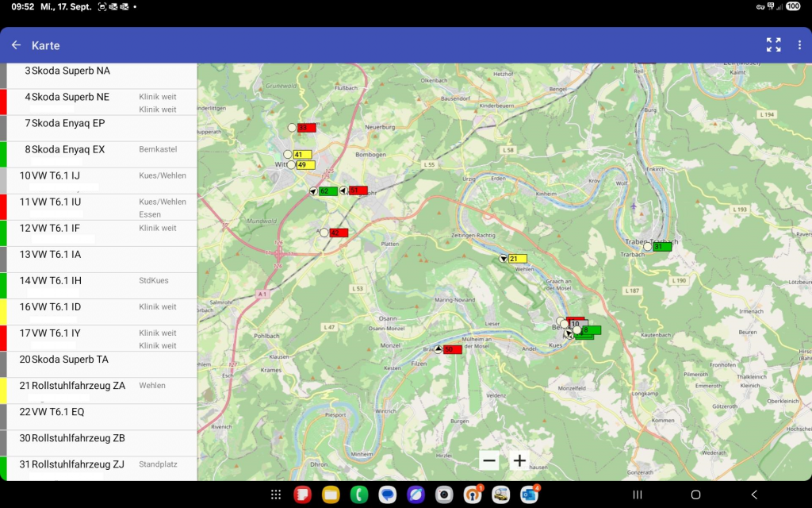Screen dimensions: 812x508
Task: Select red vehicle marker 33 on map
Action: tap(306, 128)
